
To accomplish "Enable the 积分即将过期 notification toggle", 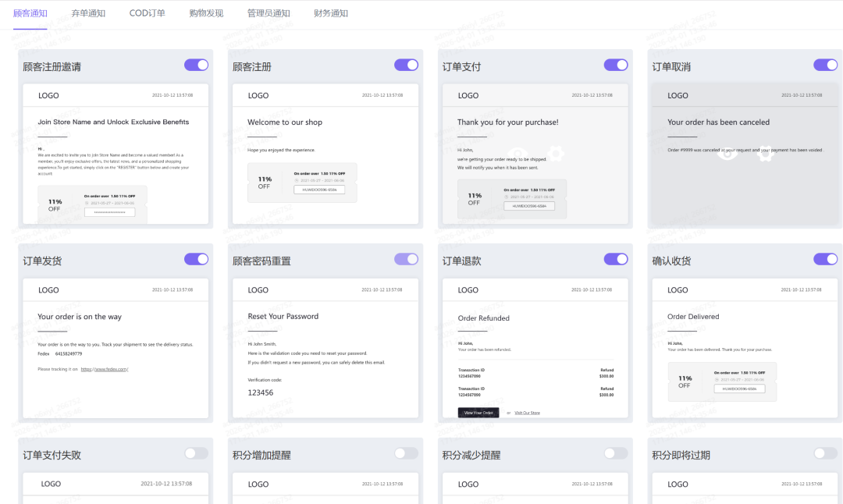I will [825, 453].
